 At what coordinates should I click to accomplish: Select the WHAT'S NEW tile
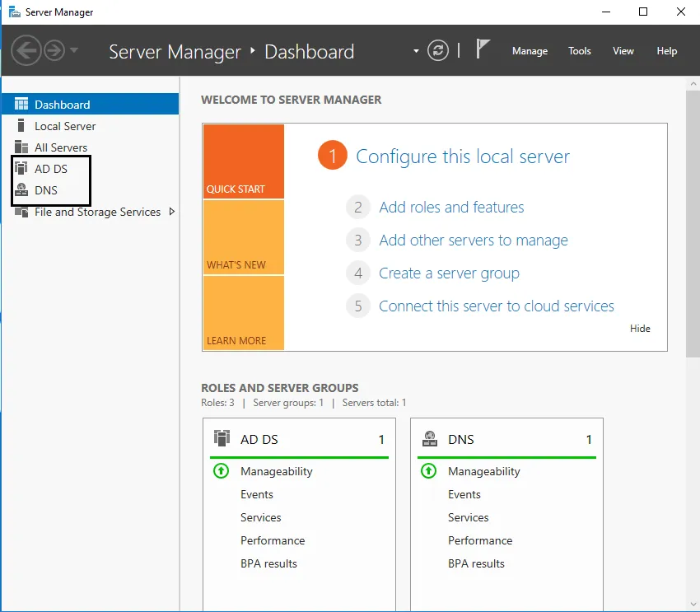pyautogui.click(x=244, y=237)
